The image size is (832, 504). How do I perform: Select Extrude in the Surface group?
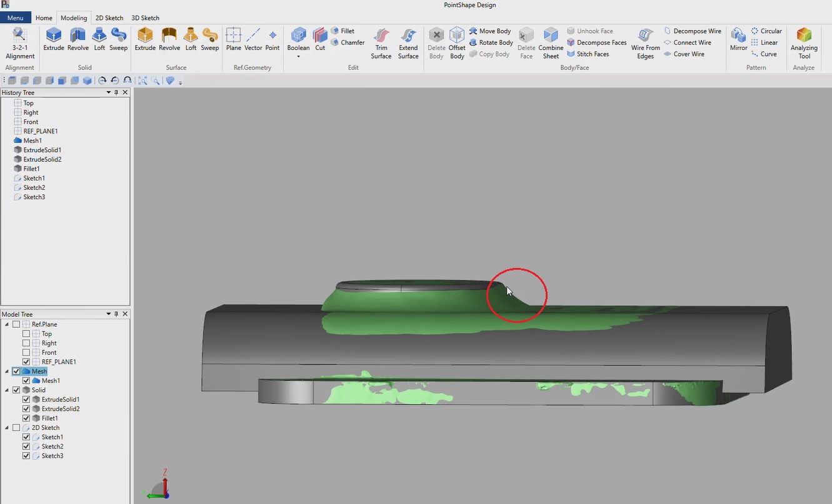click(145, 39)
